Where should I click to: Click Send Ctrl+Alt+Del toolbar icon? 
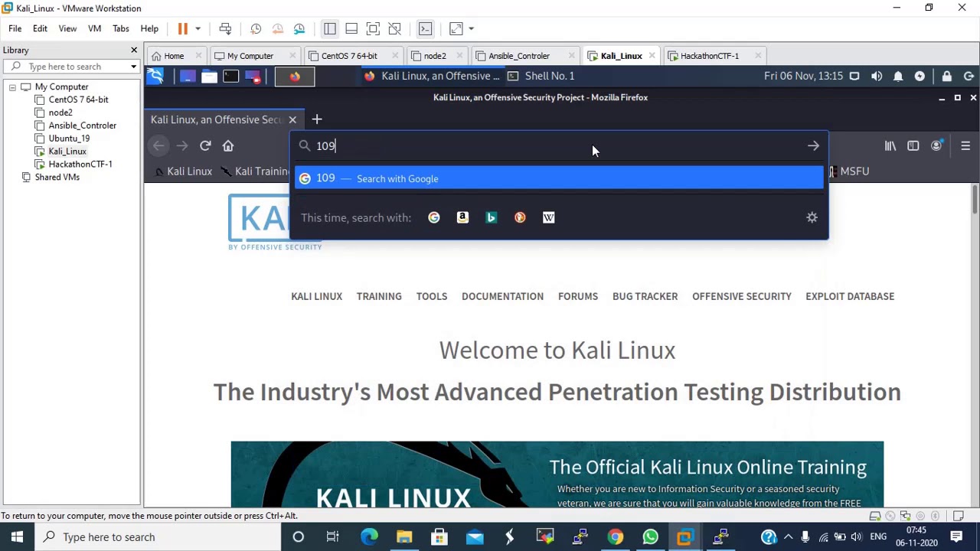click(225, 28)
